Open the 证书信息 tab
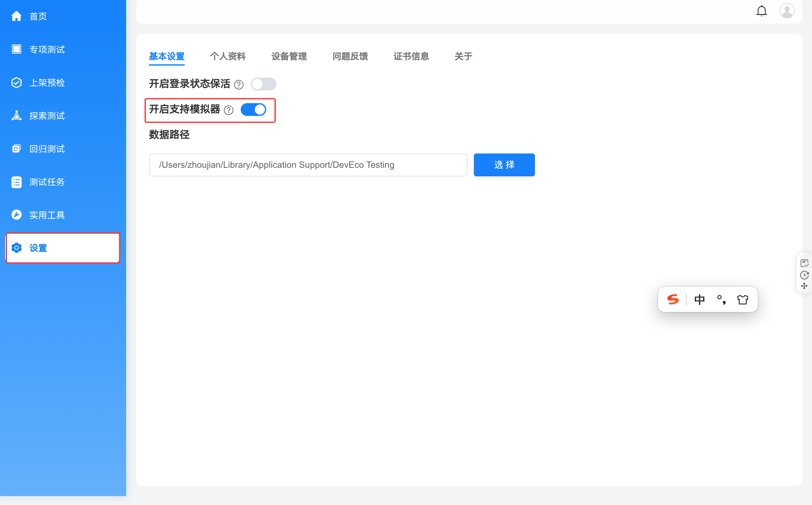 tap(411, 56)
